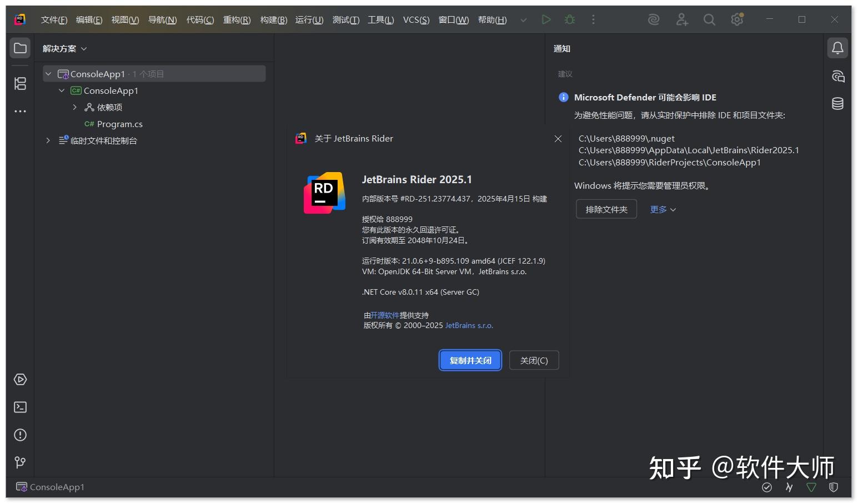
Task: Open the JetBrains s.r.o. link
Action: coord(469,325)
